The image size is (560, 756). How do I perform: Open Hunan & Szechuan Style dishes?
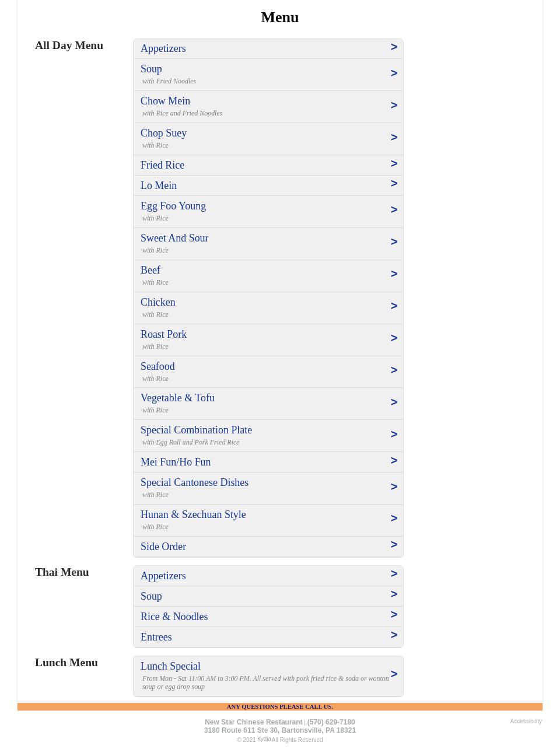pos(193,514)
